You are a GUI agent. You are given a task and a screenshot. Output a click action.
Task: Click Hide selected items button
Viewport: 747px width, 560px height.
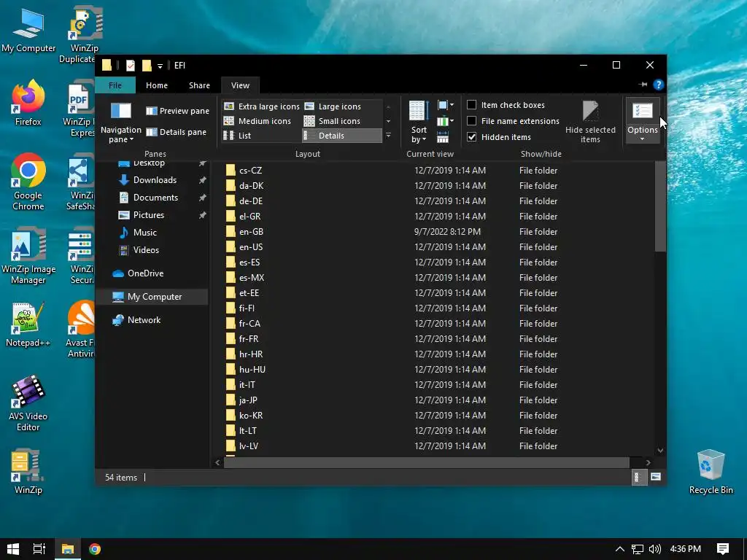(x=590, y=122)
